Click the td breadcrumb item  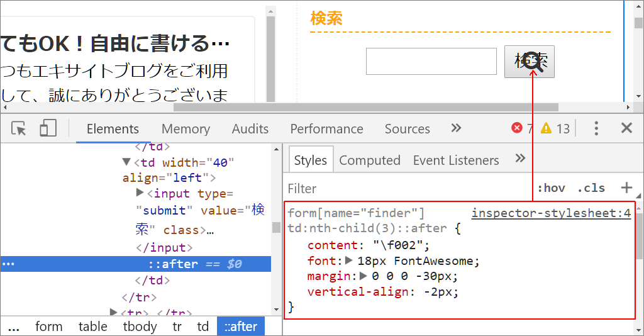[x=203, y=327]
